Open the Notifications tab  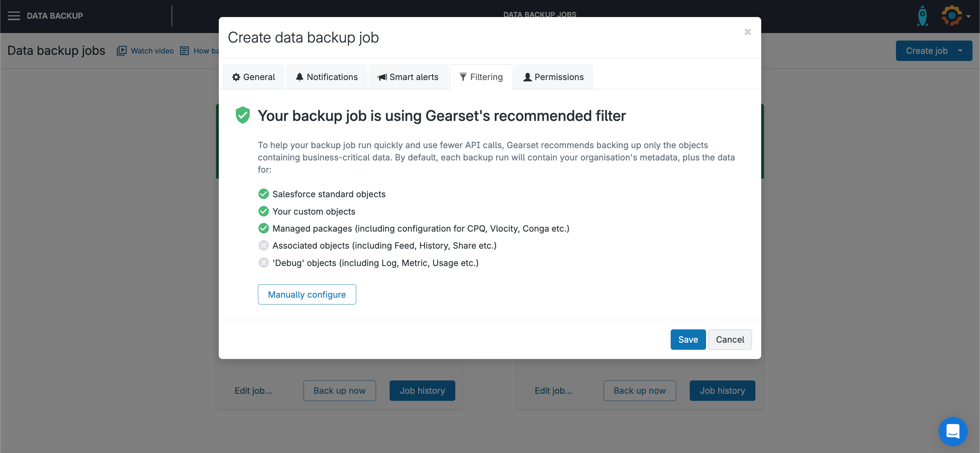326,77
